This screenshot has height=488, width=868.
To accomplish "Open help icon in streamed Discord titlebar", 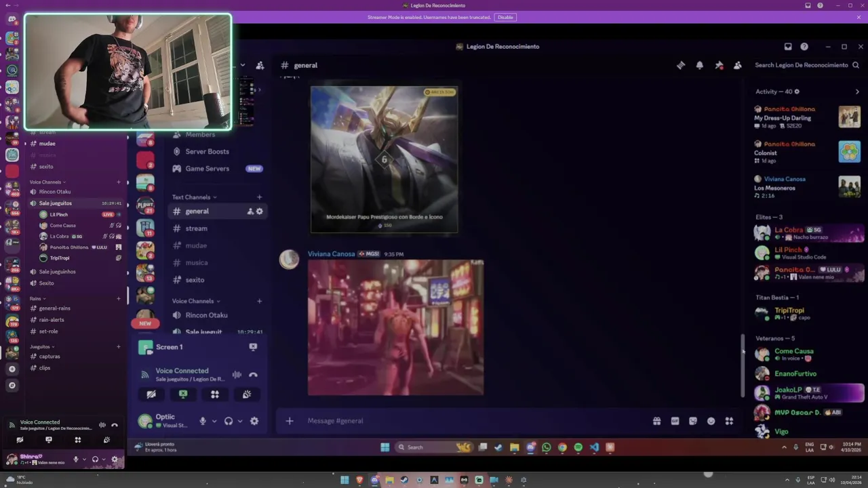I will point(804,47).
